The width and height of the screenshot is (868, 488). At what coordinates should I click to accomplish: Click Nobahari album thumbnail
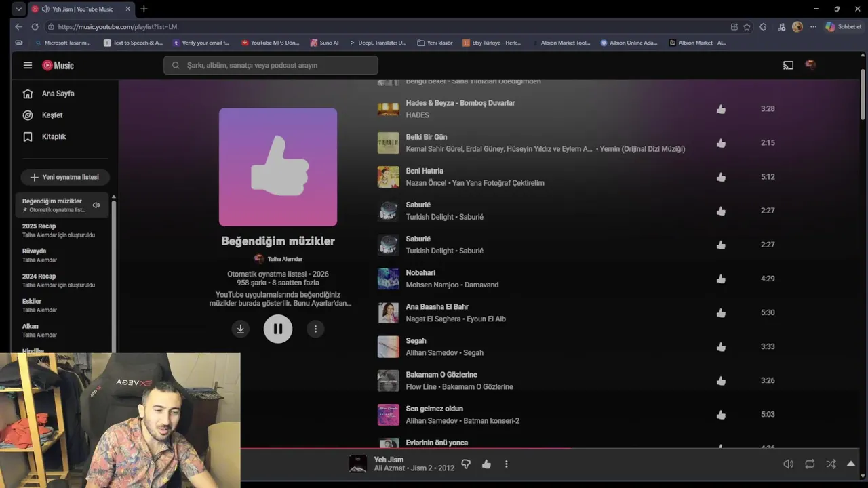389,279
